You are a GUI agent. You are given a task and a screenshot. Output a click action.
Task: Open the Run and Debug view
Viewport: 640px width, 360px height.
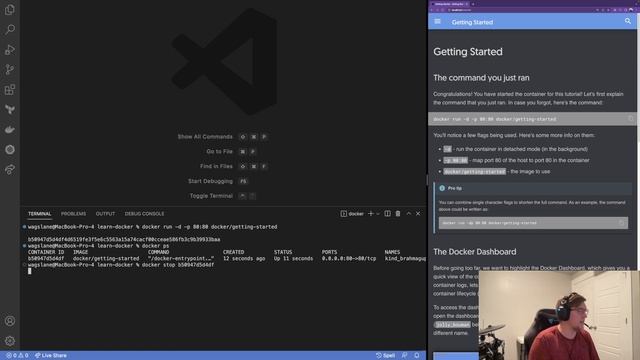coord(10,50)
